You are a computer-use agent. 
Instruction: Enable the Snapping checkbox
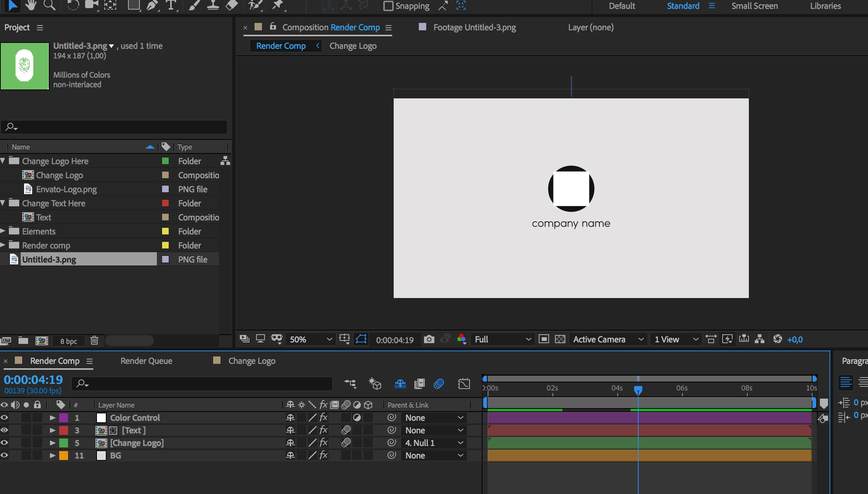coord(388,6)
